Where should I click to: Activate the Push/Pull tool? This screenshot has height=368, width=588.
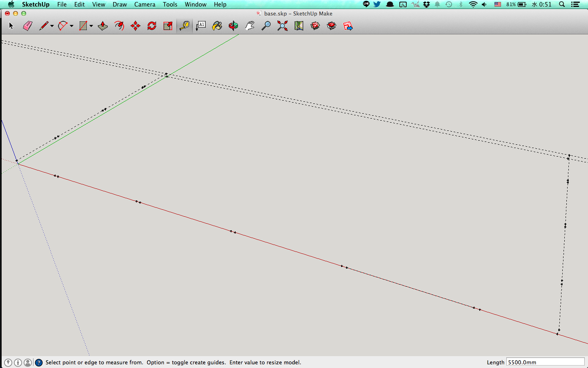[x=103, y=26]
